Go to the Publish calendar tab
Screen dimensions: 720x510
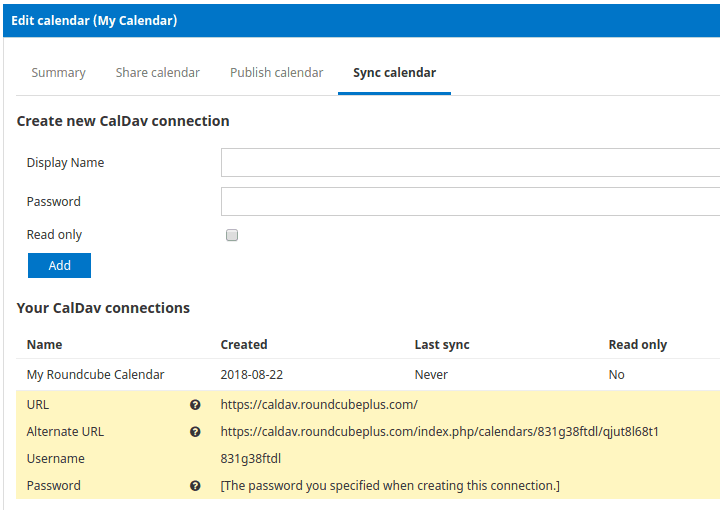[276, 73]
